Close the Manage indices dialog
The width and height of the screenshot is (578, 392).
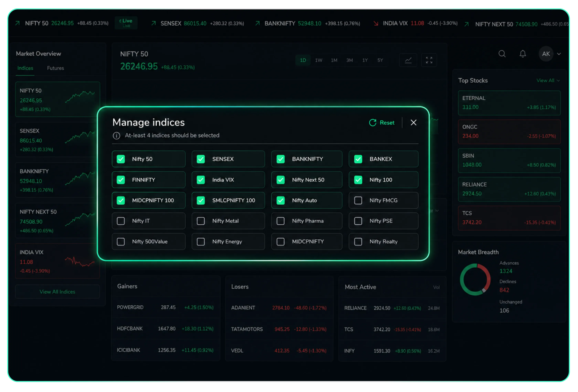413,122
